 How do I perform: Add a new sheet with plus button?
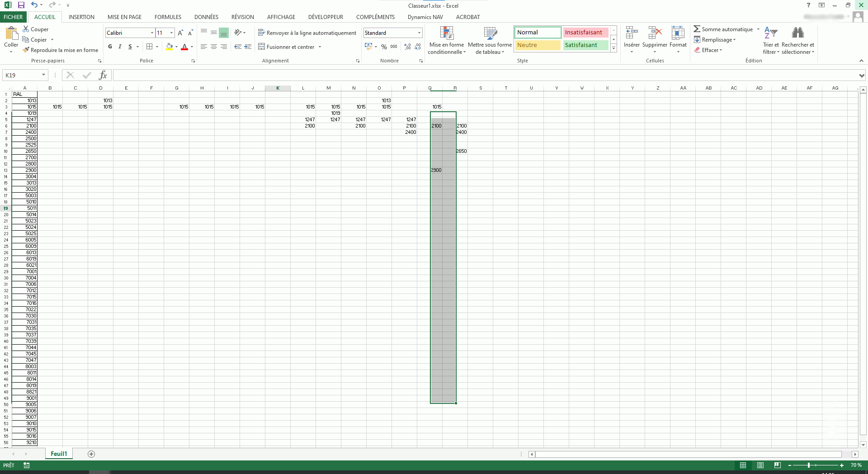[x=91, y=454]
